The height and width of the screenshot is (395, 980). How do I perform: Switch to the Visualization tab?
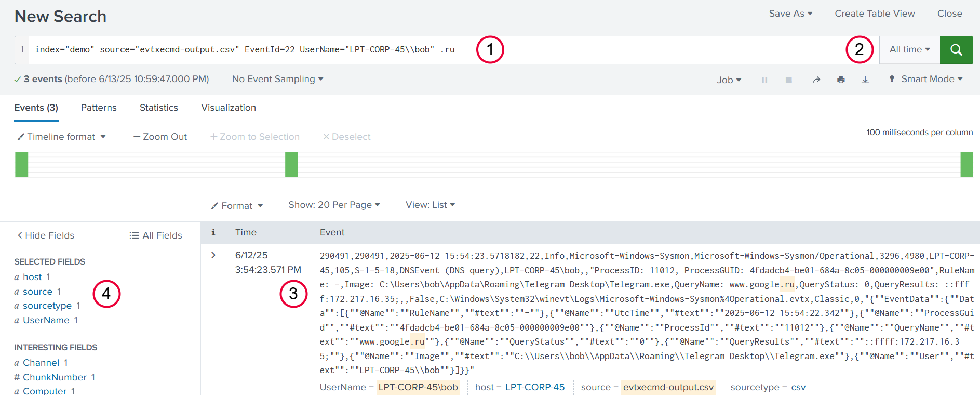229,108
